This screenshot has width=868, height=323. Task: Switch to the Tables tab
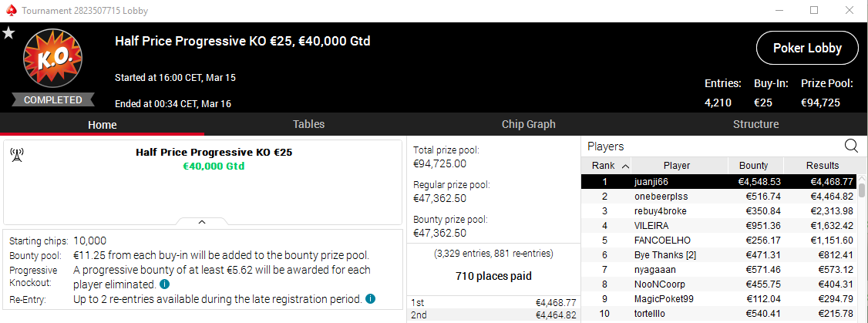(308, 124)
